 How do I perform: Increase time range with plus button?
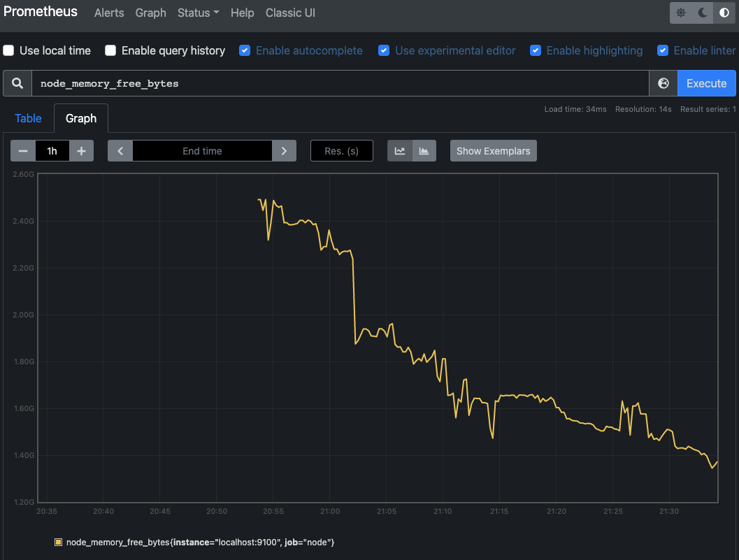[82, 151]
